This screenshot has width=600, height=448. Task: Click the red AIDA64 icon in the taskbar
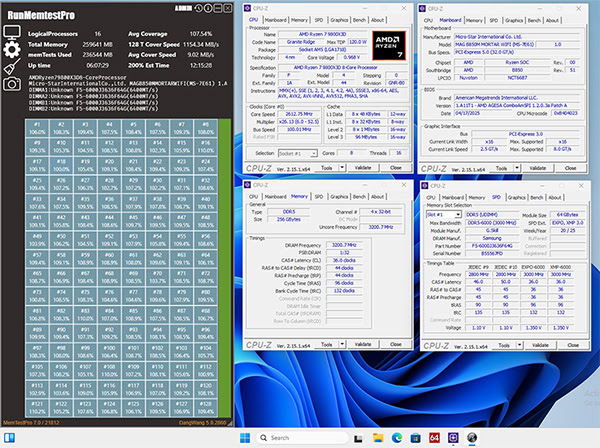tap(436, 438)
